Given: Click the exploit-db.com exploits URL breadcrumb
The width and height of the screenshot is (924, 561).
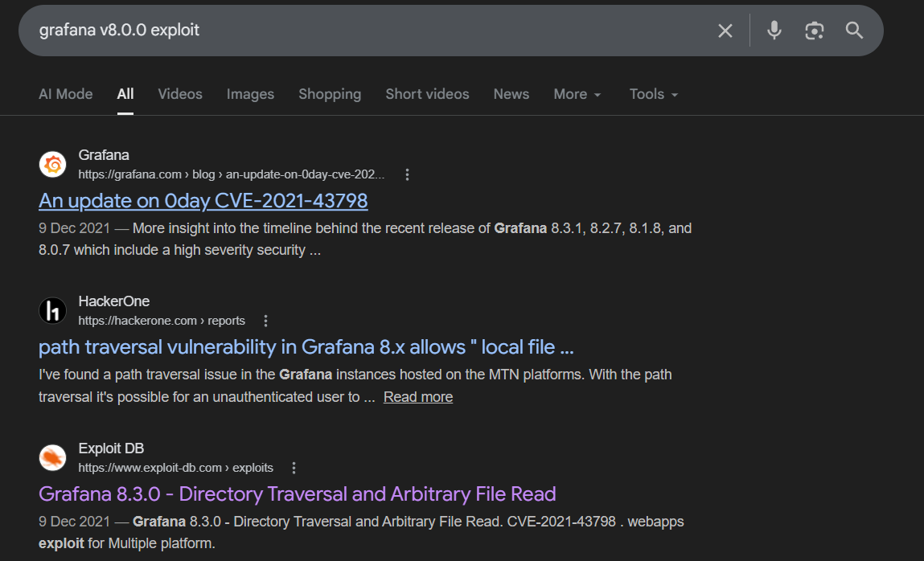Looking at the screenshot, I should (175, 468).
